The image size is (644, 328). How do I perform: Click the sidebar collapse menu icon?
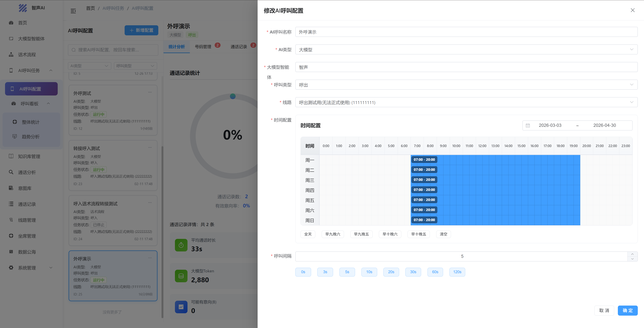73,11
